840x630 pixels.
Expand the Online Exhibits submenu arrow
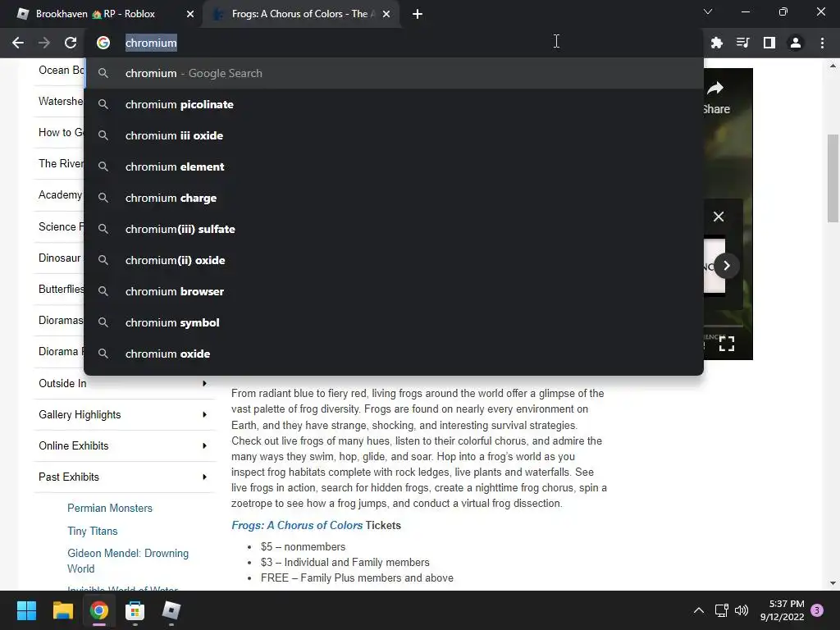(x=204, y=445)
